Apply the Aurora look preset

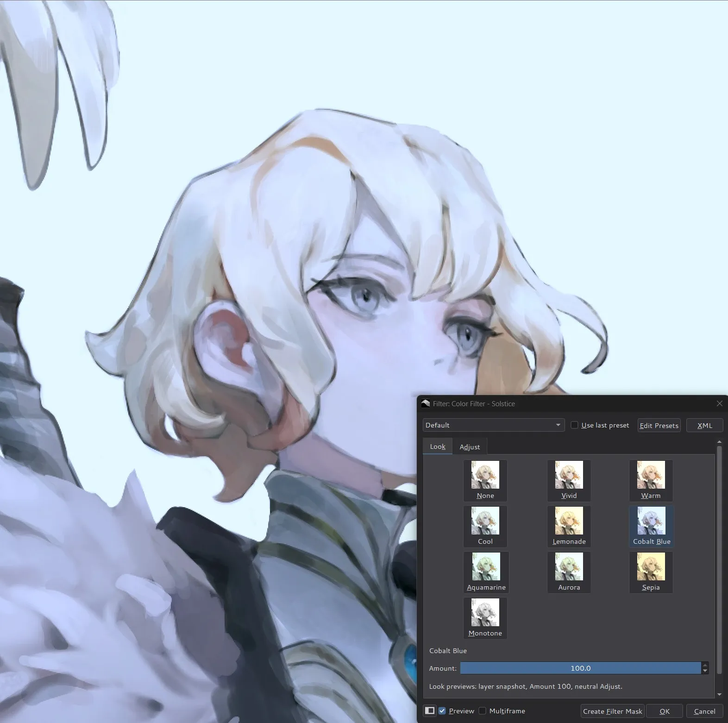[x=569, y=572]
